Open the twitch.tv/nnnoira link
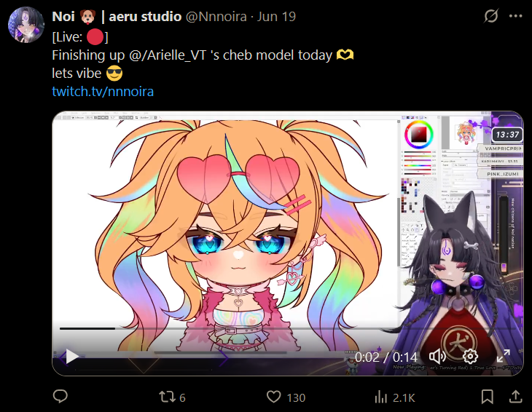This screenshot has width=532, height=412. 103,92
